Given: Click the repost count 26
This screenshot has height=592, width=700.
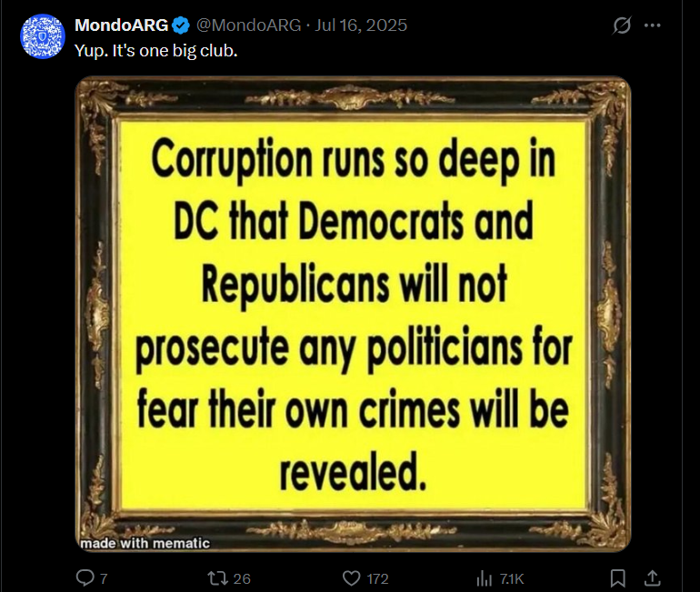Looking at the screenshot, I should tap(242, 578).
